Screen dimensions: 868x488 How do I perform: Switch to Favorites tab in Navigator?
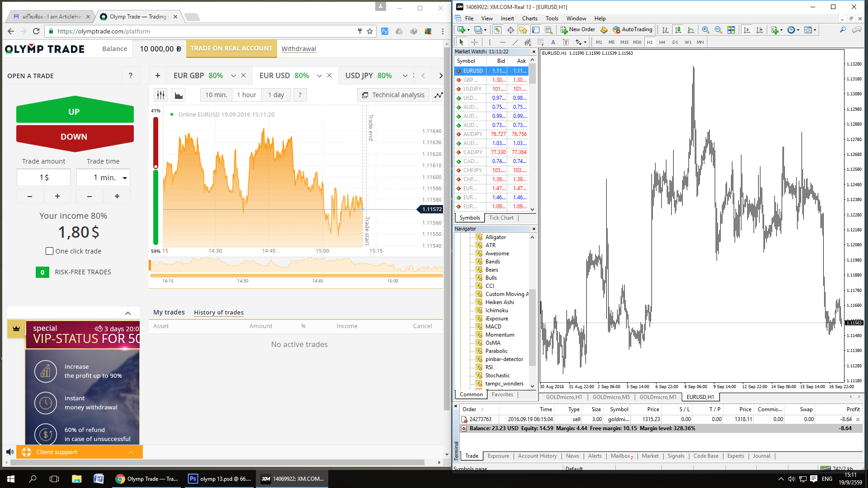[502, 394]
